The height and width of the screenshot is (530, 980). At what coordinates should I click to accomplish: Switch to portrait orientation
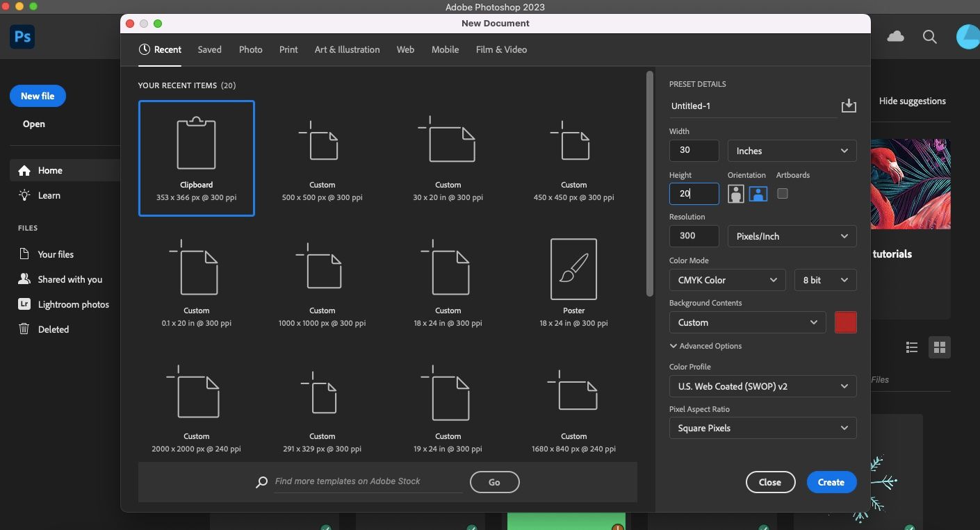735,194
